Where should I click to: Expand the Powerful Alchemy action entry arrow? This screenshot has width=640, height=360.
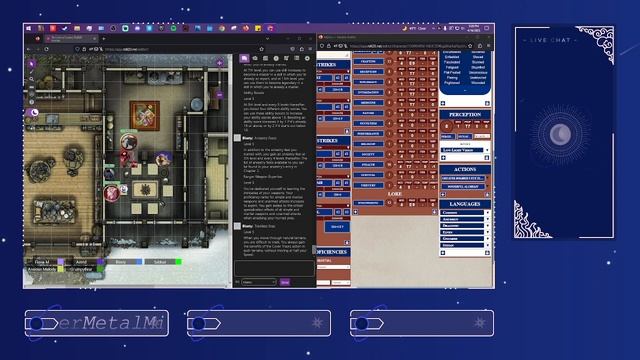(487, 186)
